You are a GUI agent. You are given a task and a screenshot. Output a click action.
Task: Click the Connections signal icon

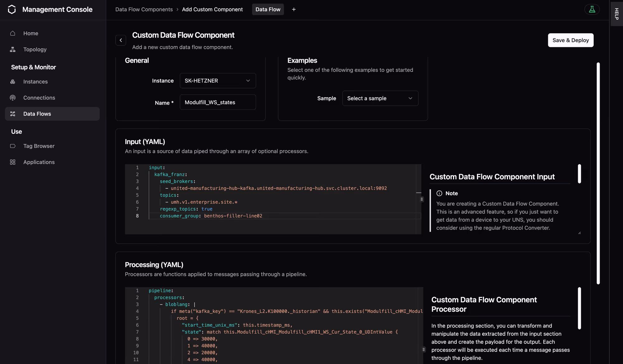pyautogui.click(x=13, y=98)
